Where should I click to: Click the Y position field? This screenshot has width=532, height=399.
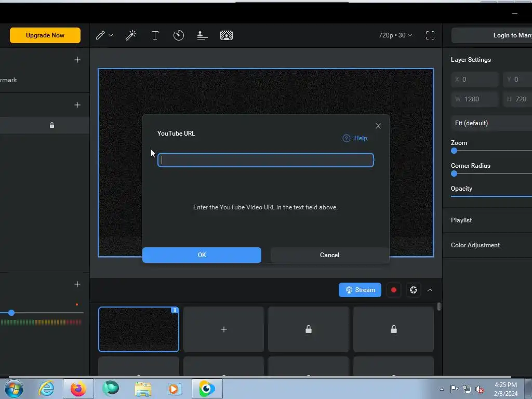(517, 79)
